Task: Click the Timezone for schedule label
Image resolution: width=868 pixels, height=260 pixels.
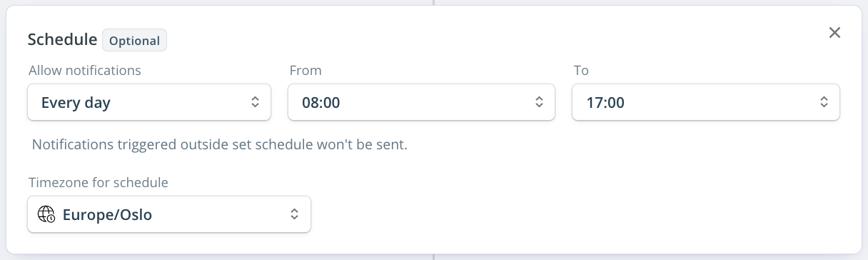Action: point(99,182)
